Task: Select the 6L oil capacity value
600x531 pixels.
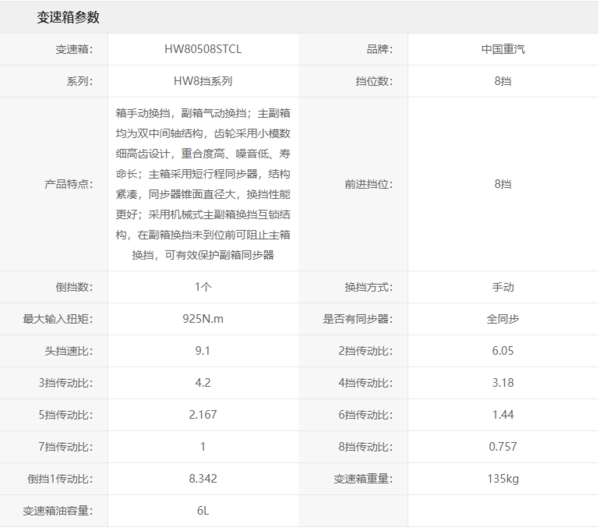Action: coord(203,511)
